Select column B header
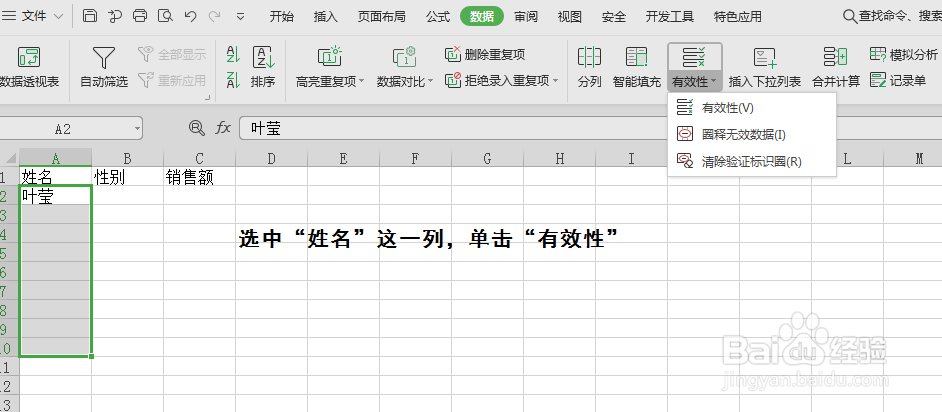This screenshot has width=942, height=412. (x=127, y=158)
